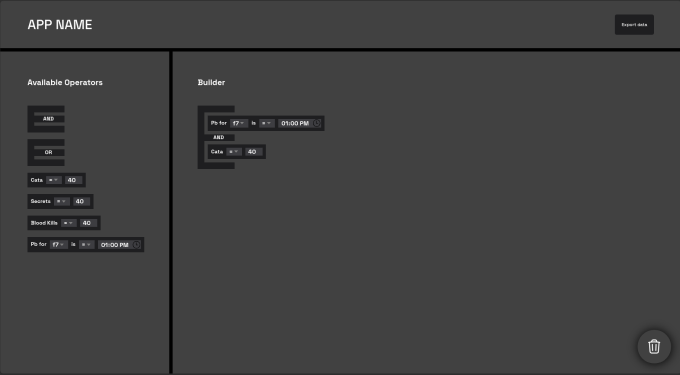
Task: Click 01:00 PM time field in Available Operators
Action: [x=119, y=245]
